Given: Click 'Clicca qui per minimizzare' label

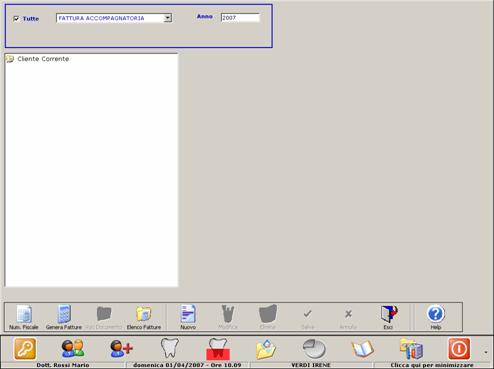Looking at the screenshot, I should tap(432, 365).
